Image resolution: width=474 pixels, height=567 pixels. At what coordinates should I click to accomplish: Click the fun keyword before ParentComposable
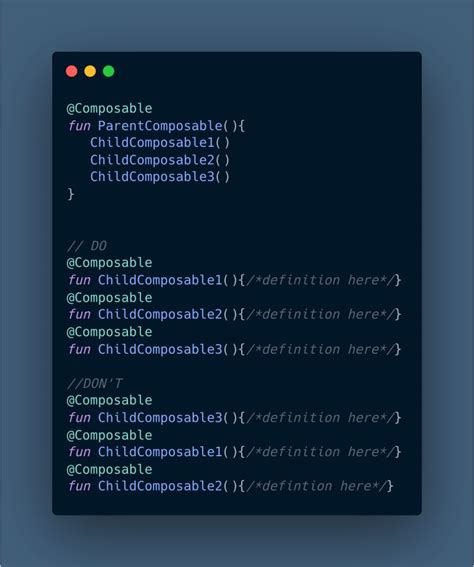(79, 126)
